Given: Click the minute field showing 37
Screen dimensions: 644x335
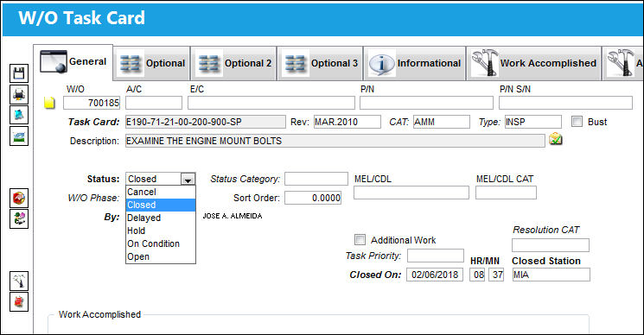Looking at the screenshot, I should 496,275.
